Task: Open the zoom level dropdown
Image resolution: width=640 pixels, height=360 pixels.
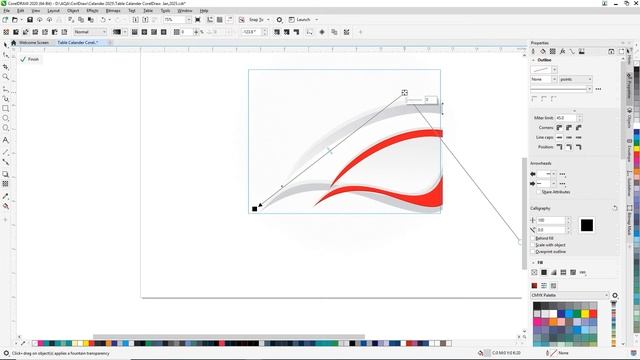Action: point(188,20)
